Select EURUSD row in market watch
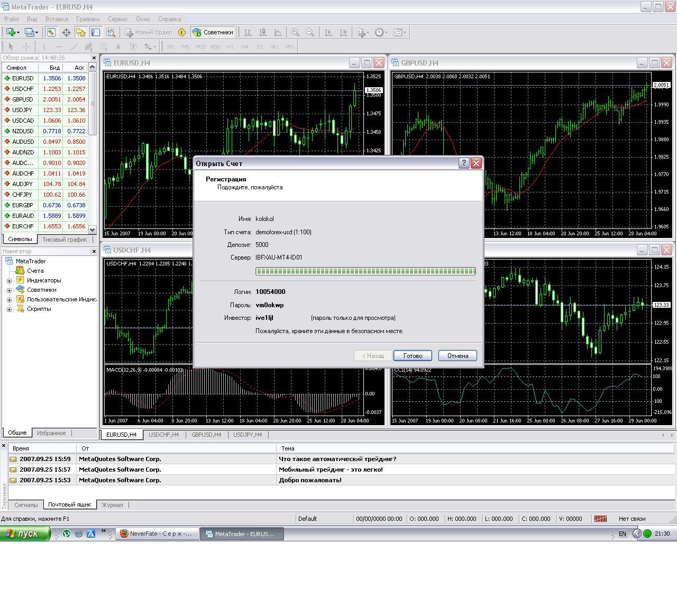The height and width of the screenshot is (616, 677). 44,78
